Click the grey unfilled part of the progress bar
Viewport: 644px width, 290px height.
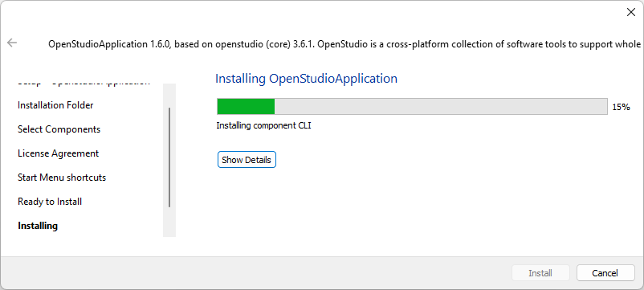point(440,106)
